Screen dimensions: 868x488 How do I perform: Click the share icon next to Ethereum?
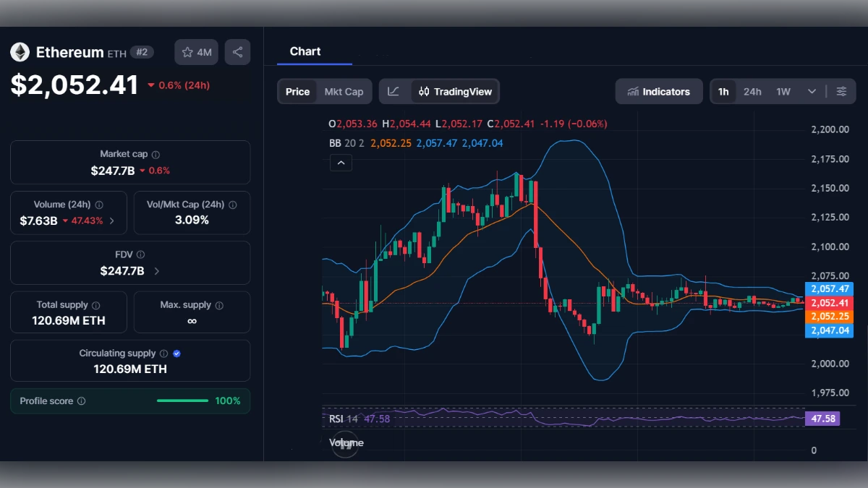(237, 51)
